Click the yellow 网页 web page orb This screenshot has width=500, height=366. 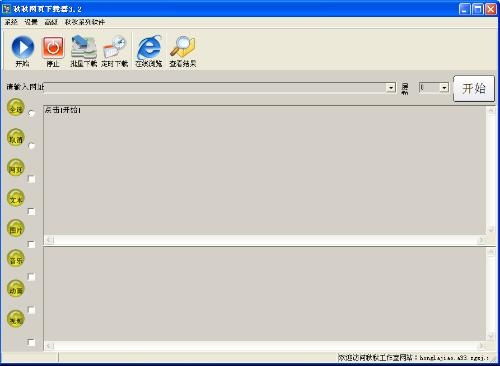click(x=16, y=168)
